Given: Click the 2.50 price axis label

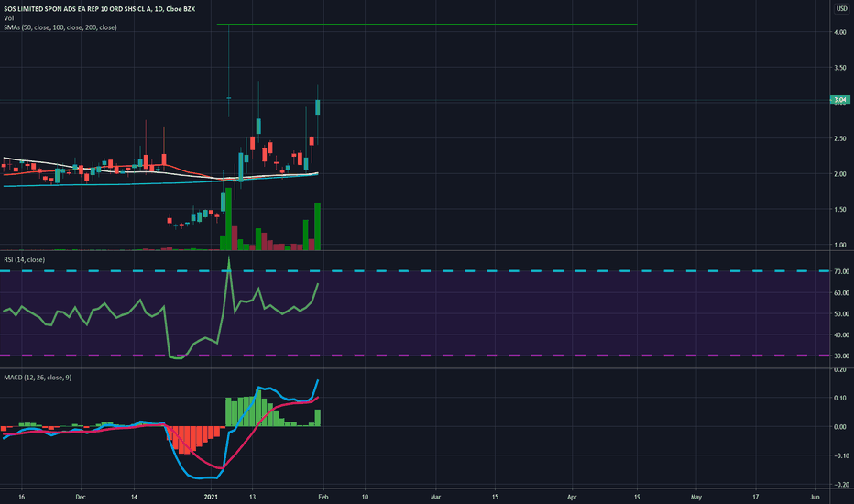Looking at the screenshot, I should [x=840, y=138].
